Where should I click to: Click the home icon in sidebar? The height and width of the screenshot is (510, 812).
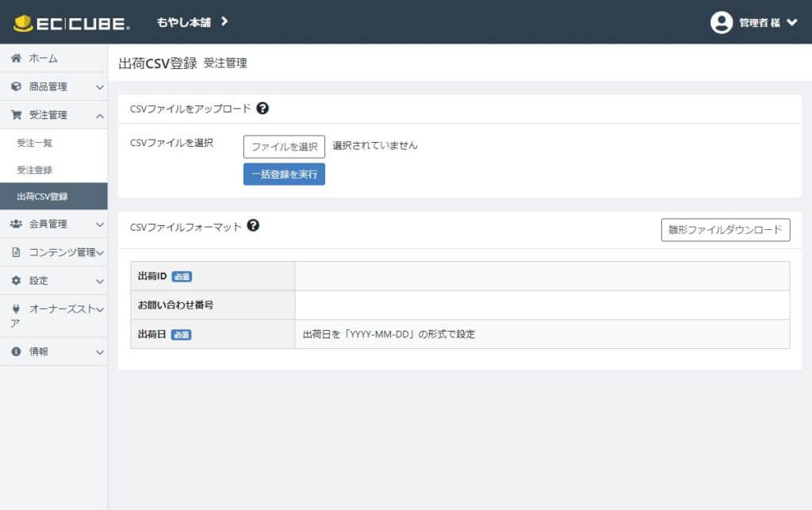(x=16, y=58)
